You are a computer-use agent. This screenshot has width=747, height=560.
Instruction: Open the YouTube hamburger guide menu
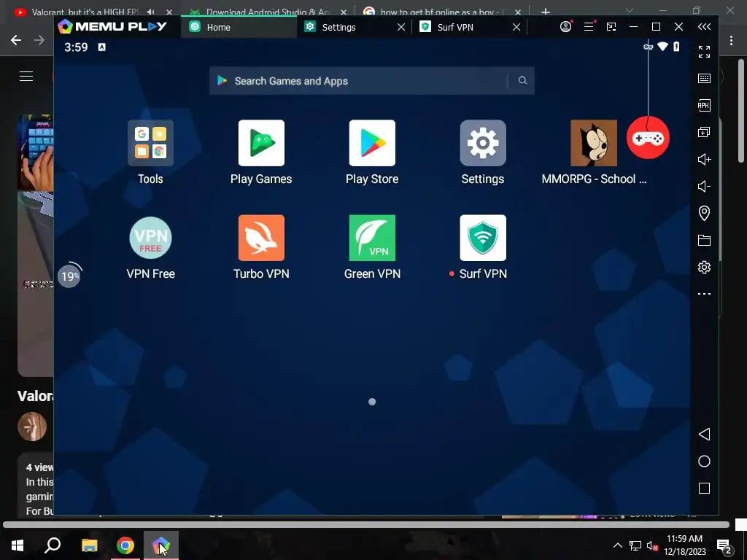(x=26, y=76)
